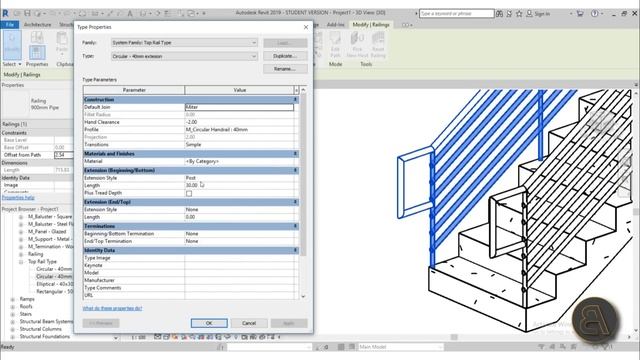Collapse the Top Rail Type tree node
Image resolution: width=640 pixels, height=360 pixels.
[x=21, y=262]
